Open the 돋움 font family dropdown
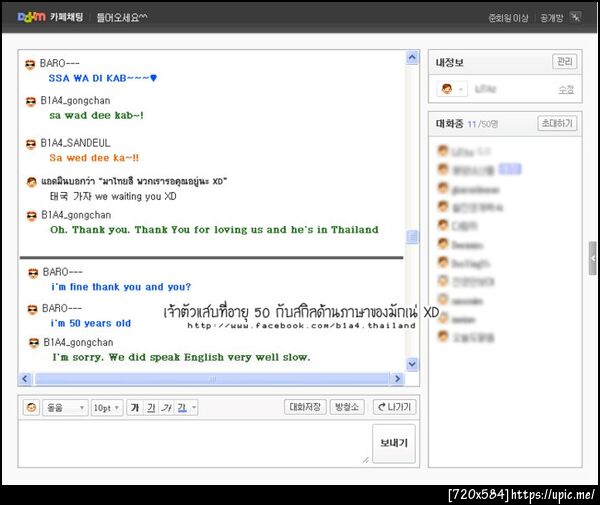 tap(65, 408)
